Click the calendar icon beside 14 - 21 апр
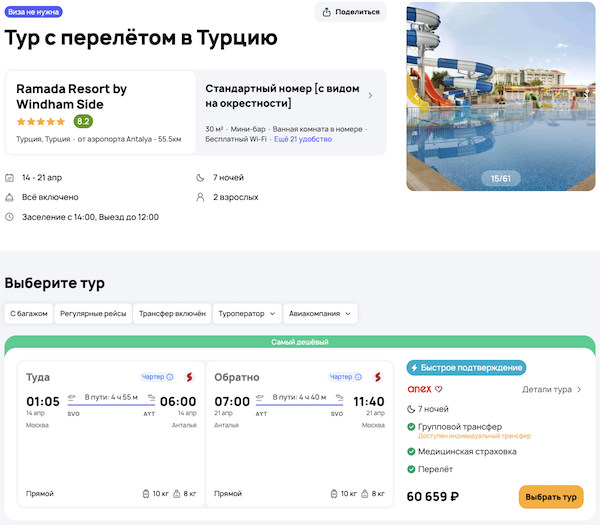The height and width of the screenshot is (525, 600). coord(10,178)
